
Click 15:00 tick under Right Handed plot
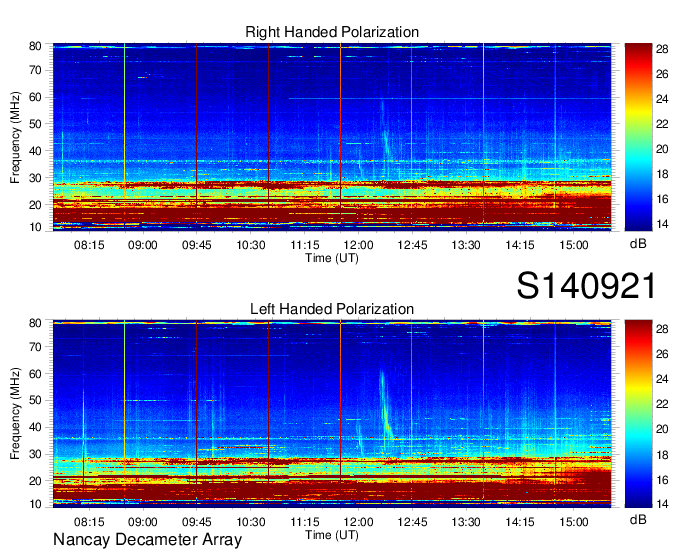(x=573, y=245)
